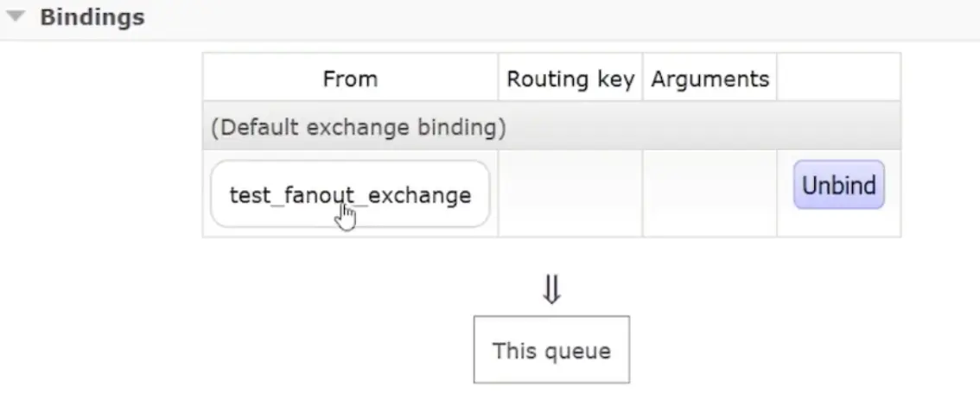Click the blank header cell above Unbind
Viewport: 980px width, 418px height.
(839, 77)
